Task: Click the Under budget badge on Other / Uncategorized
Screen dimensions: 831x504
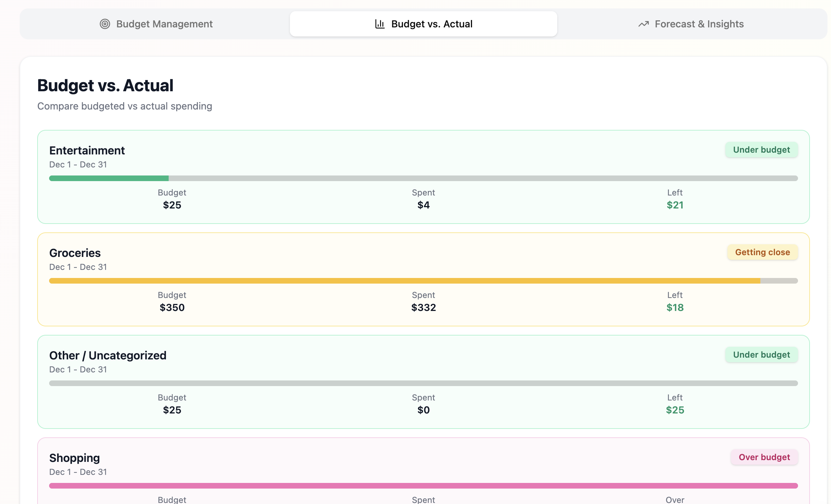Action: pyautogui.click(x=761, y=354)
